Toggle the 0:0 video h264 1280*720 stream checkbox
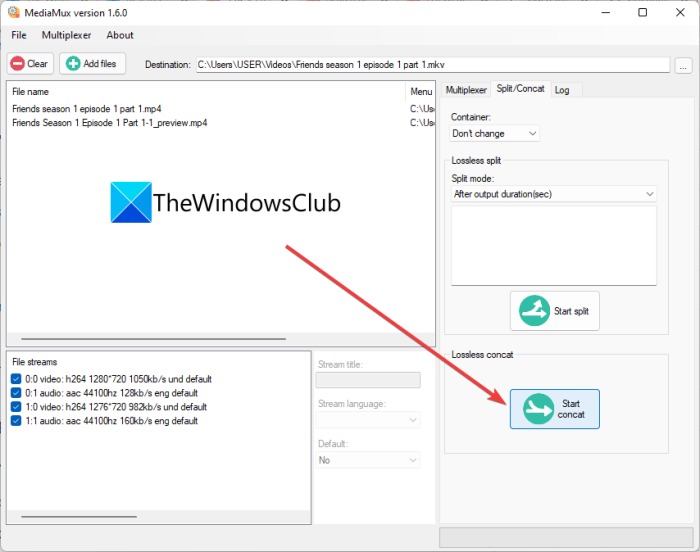Image resolution: width=700 pixels, height=552 pixels. [x=16, y=379]
